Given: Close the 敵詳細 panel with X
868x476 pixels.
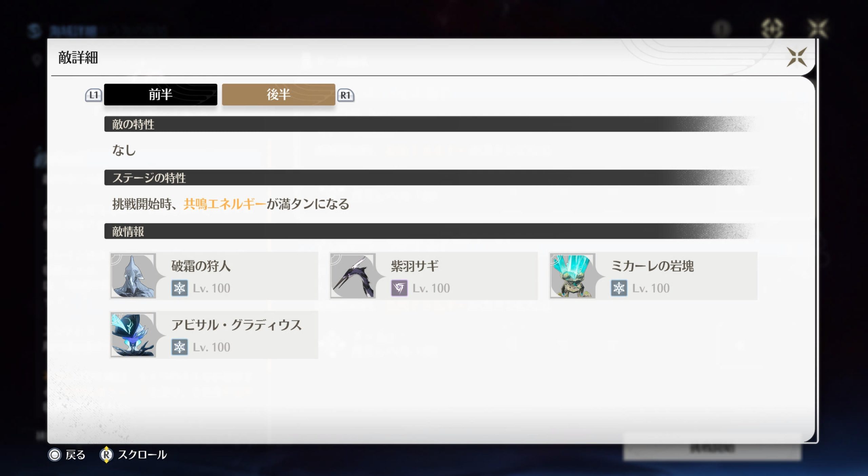Looking at the screenshot, I should (796, 57).
